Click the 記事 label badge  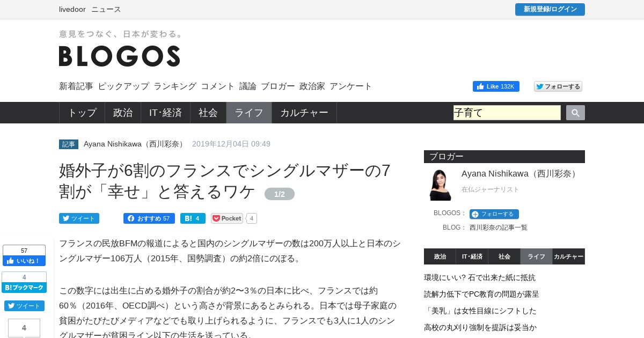point(69,144)
